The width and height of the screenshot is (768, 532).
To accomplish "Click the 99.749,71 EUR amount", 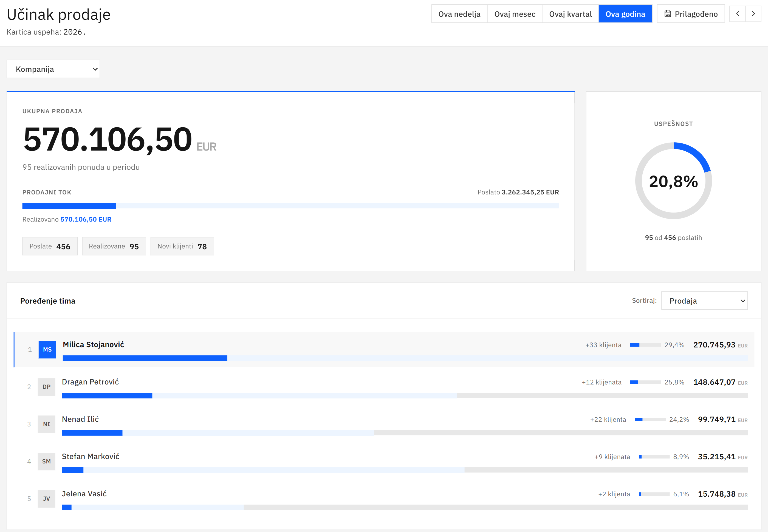I will coord(723,419).
